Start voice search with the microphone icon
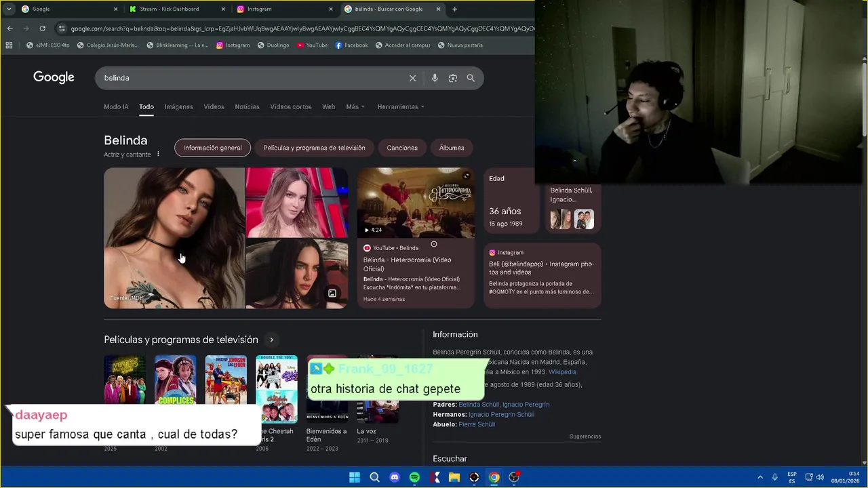868x488 pixels. [435, 78]
